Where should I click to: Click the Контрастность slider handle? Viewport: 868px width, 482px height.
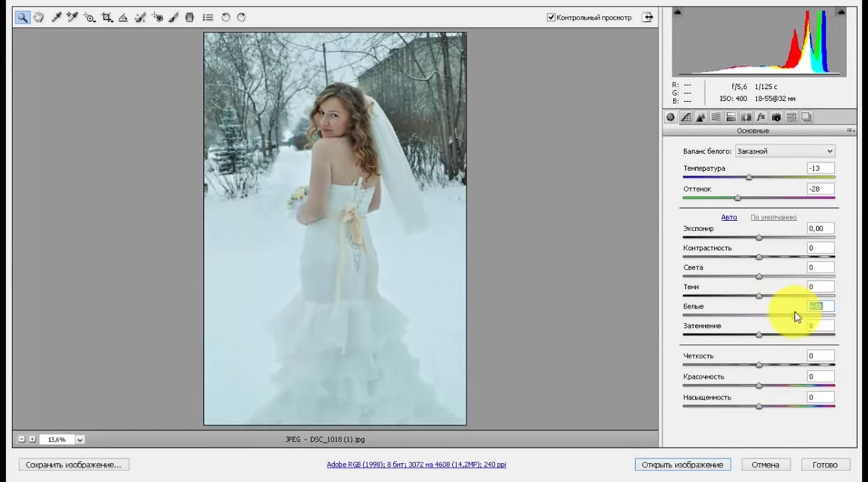coord(759,257)
